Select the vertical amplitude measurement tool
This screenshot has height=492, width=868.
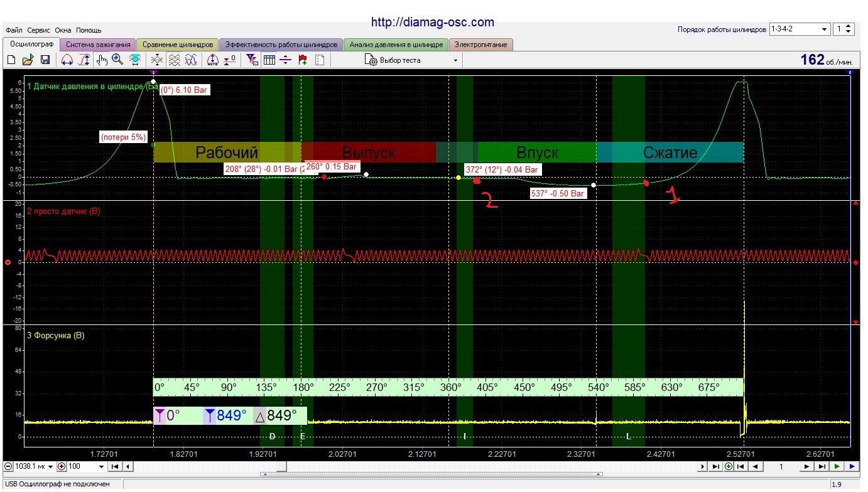[85, 60]
